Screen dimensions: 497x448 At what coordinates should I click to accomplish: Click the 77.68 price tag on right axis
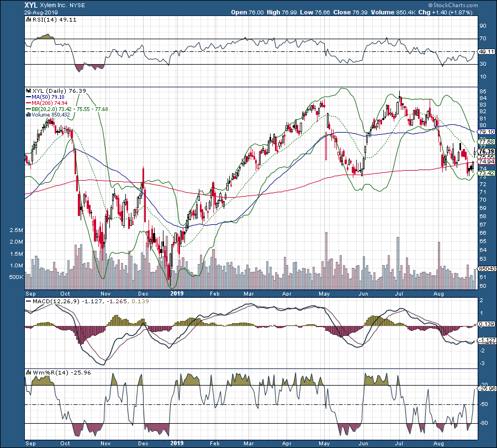point(487,142)
